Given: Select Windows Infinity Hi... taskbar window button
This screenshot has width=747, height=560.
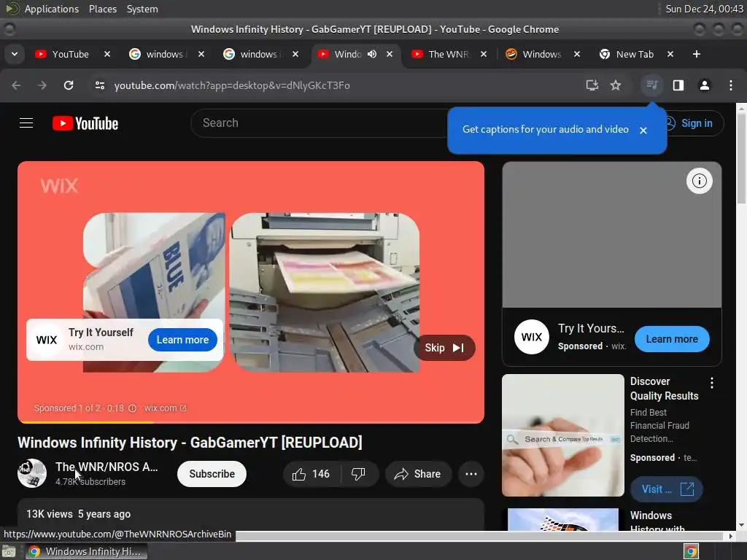Looking at the screenshot, I should click(x=86, y=551).
